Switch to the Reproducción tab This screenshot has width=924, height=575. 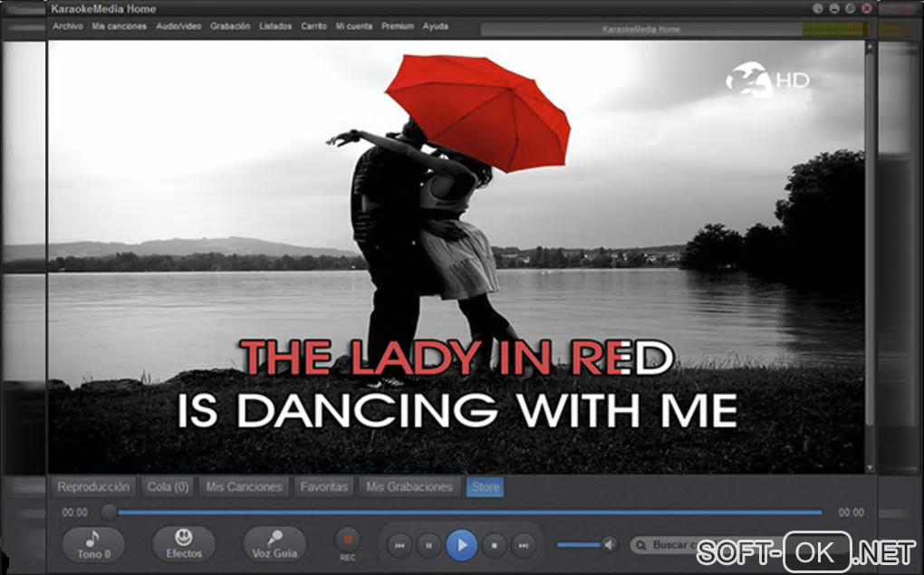(93, 487)
